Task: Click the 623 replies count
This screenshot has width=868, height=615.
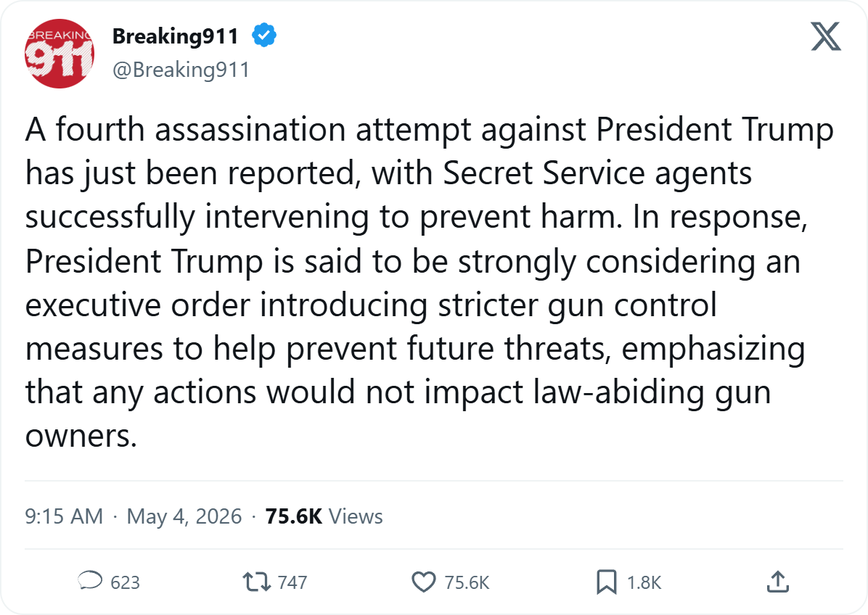Action: (125, 582)
